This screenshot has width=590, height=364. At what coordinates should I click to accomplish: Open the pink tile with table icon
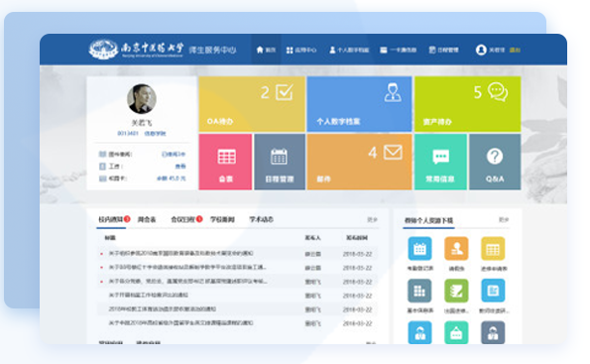[x=225, y=162]
